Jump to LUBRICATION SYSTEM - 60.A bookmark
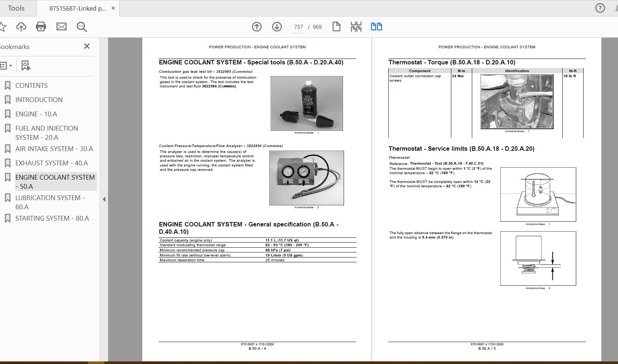 (x=50, y=202)
